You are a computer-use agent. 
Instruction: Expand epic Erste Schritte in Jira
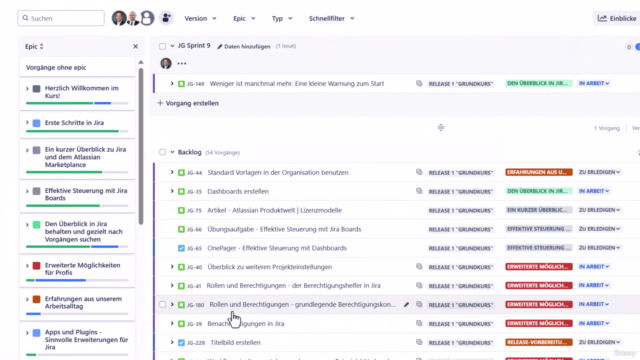point(27,123)
